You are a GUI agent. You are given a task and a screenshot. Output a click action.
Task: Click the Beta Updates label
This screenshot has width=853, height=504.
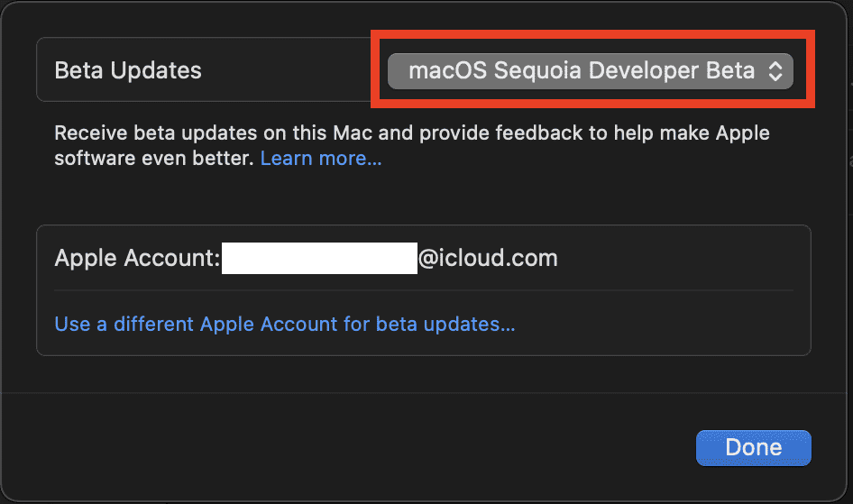128,70
